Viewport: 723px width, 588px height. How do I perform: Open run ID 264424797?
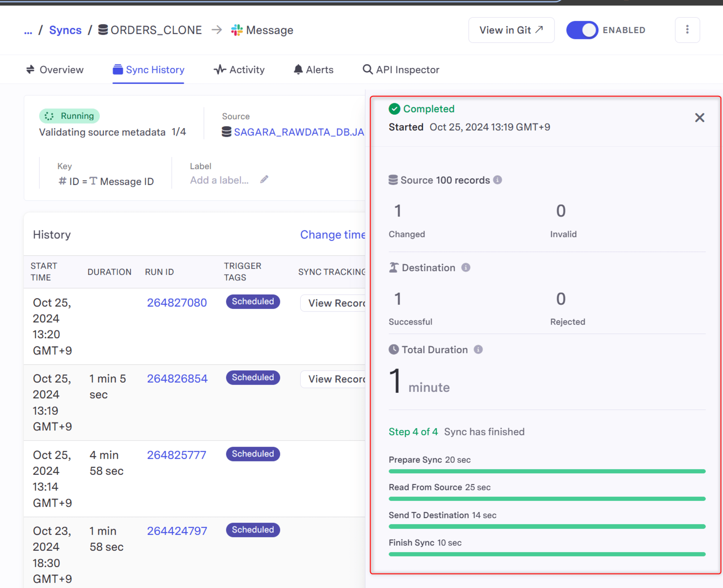[177, 531]
